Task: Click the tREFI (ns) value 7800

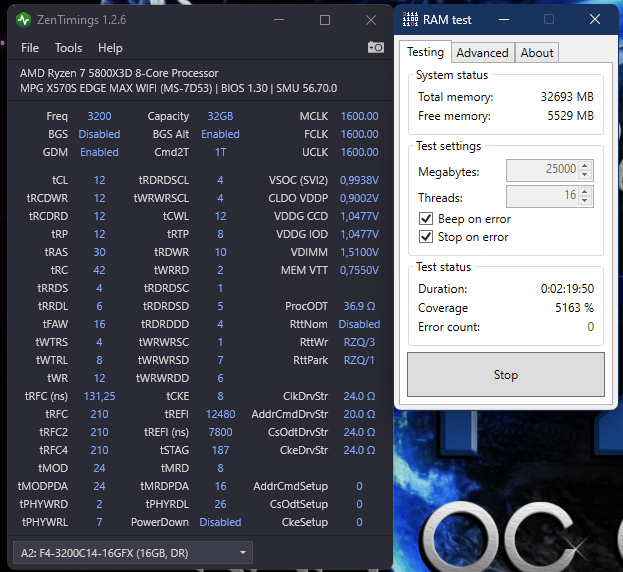Action: (x=220, y=432)
